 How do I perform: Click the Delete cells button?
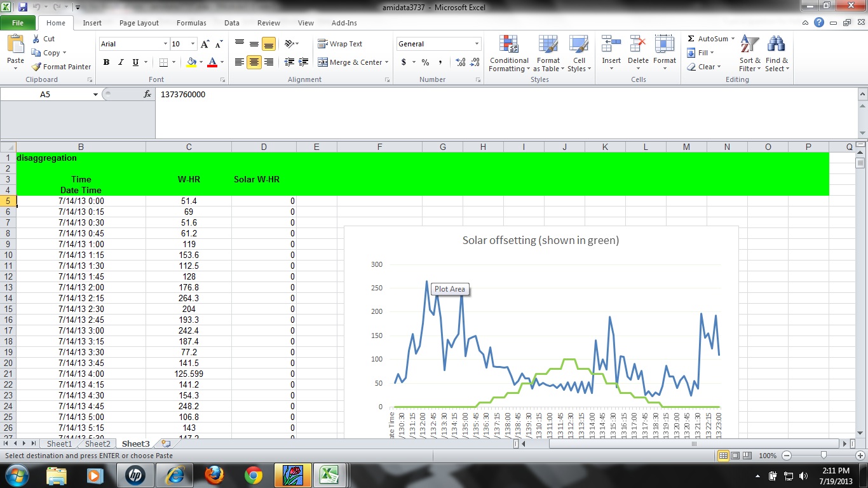tap(638, 54)
